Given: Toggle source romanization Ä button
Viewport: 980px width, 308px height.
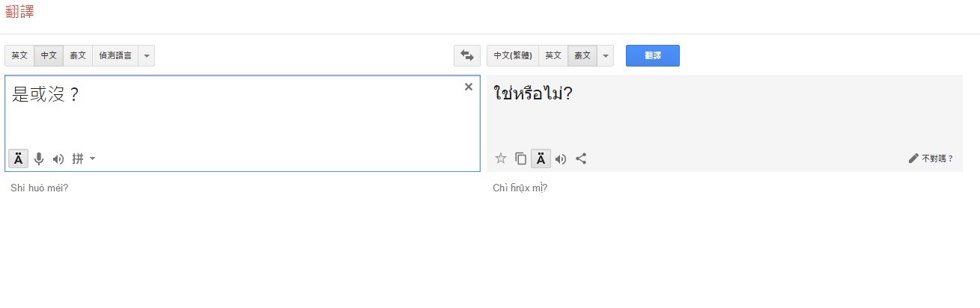Looking at the screenshot, I should [x=19, y=158].
